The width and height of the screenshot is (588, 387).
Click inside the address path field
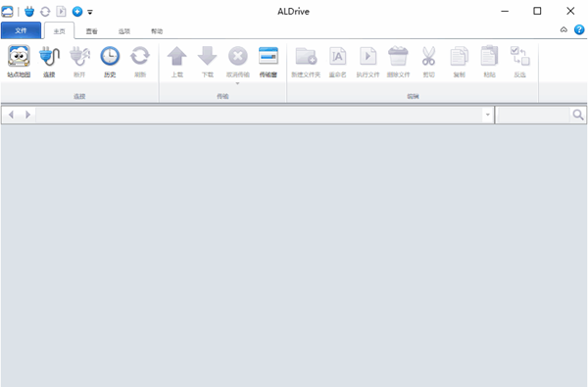click(259, 115)
